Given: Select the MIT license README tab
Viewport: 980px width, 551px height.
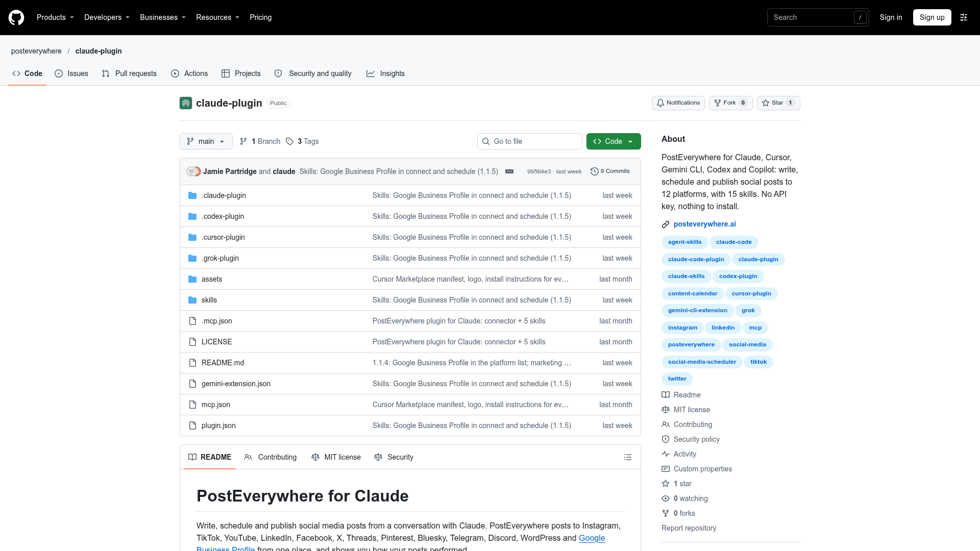Looking at the screenshot, I should click(336, 457).
